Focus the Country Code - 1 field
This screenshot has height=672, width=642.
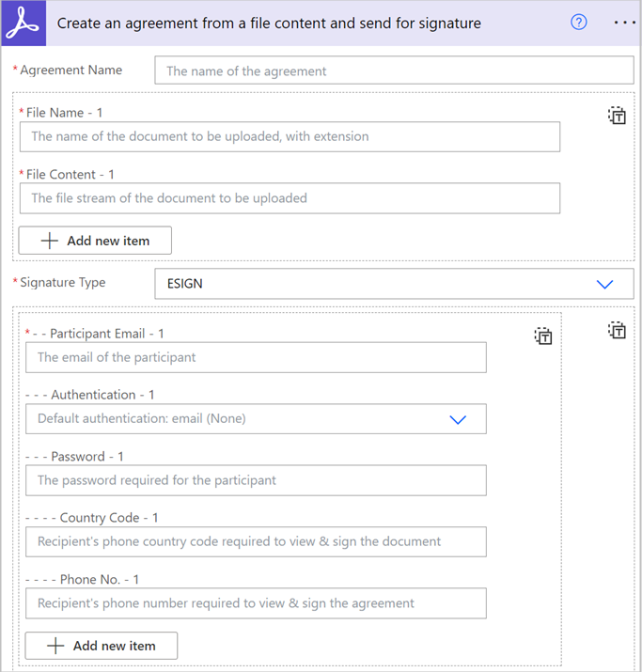(256, 541)
